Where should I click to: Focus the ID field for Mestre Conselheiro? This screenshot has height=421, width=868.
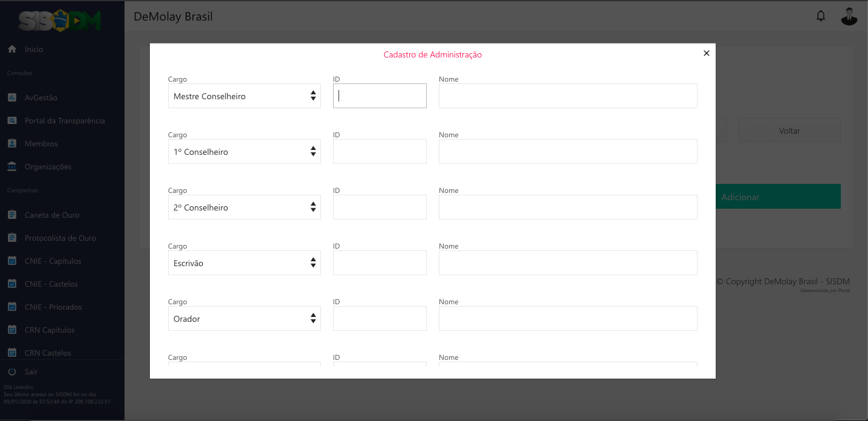point(380,96)
